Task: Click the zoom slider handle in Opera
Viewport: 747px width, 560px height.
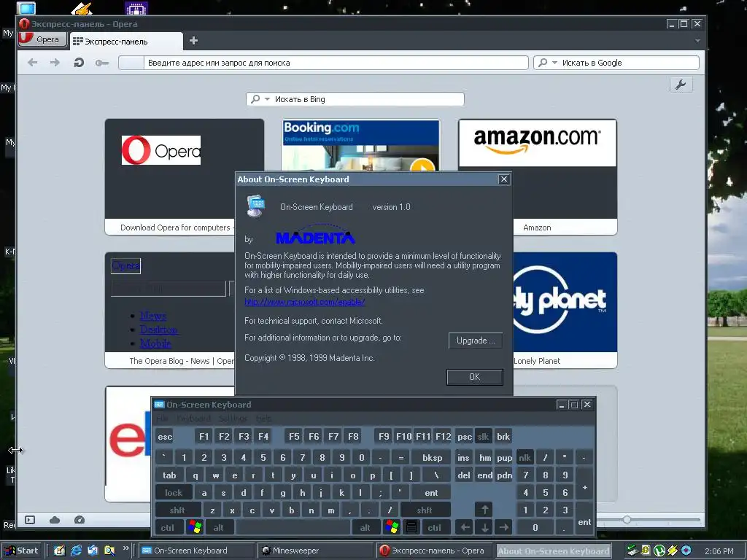Action: tap(627, 519)
